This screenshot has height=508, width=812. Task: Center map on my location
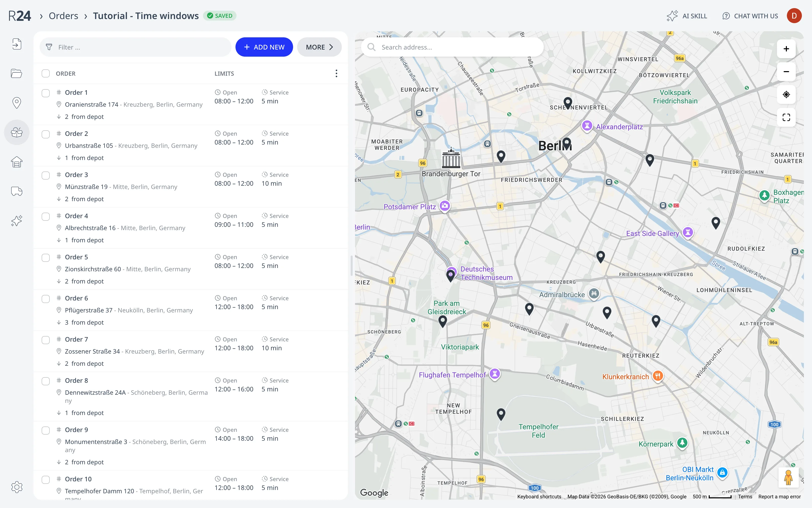786,94
